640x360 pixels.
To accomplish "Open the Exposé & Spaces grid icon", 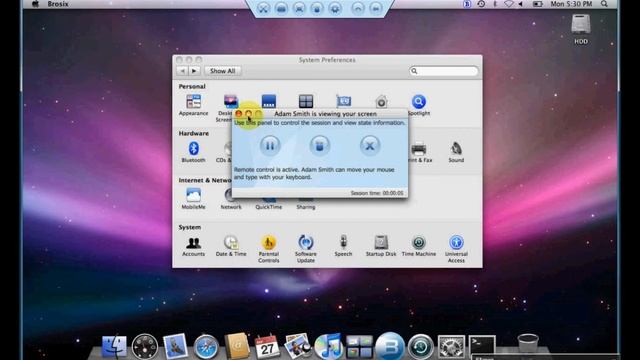I will tap(306, 101).
